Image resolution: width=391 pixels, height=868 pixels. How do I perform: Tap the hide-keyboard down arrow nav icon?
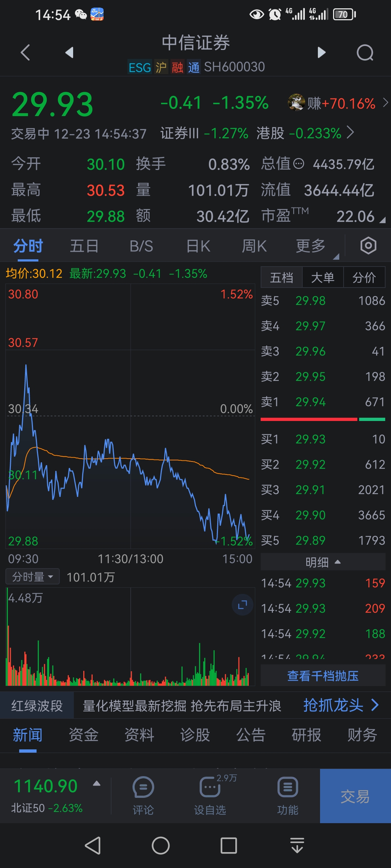pyautogui.click(x=297, y=846)
